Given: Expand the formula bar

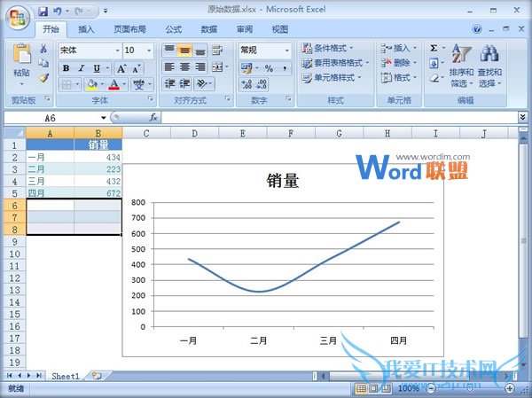Looking at the screenshot, I should click(x=522, y=117).
